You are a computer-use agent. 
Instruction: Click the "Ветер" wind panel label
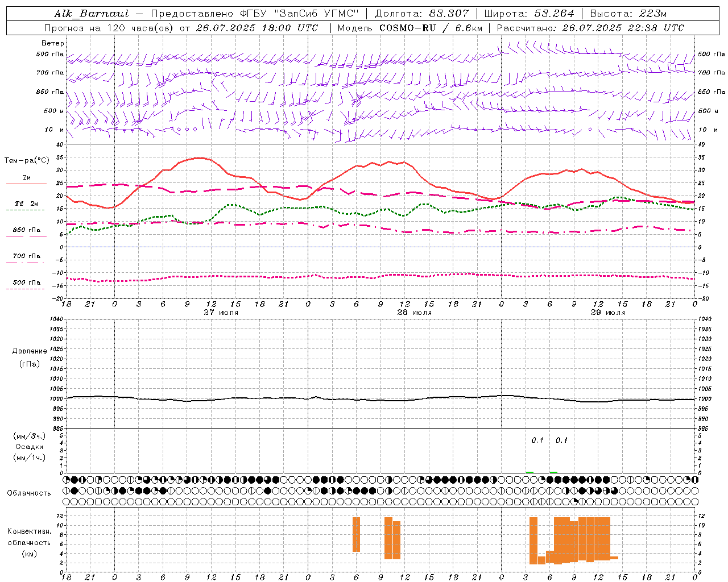[53, 43]
